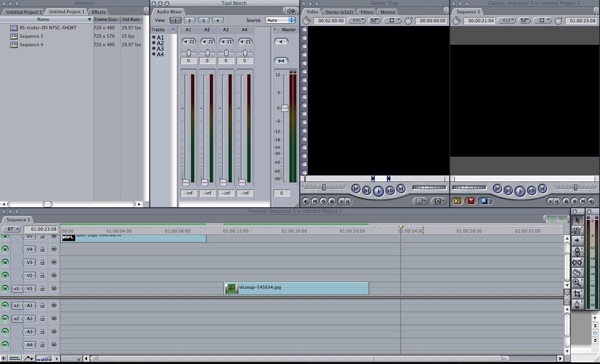The image size is (600, 364).
Task: Open the track height pop-up in timeline footer
Action: click(x=45, y=359)
